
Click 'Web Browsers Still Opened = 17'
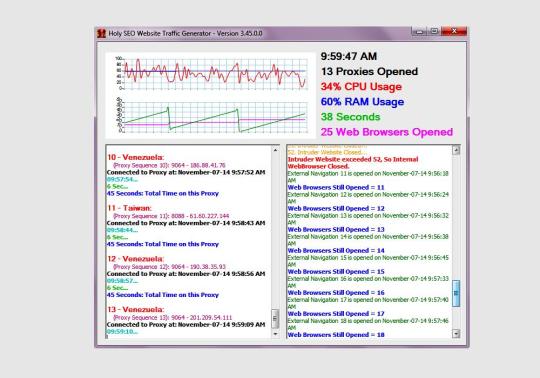(x=336, y=314)
